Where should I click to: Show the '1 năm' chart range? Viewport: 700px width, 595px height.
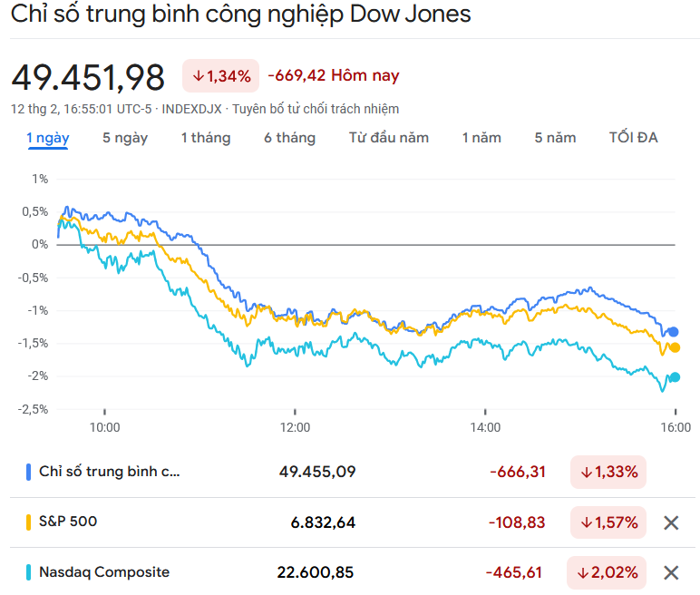click(x=481, y=138)
